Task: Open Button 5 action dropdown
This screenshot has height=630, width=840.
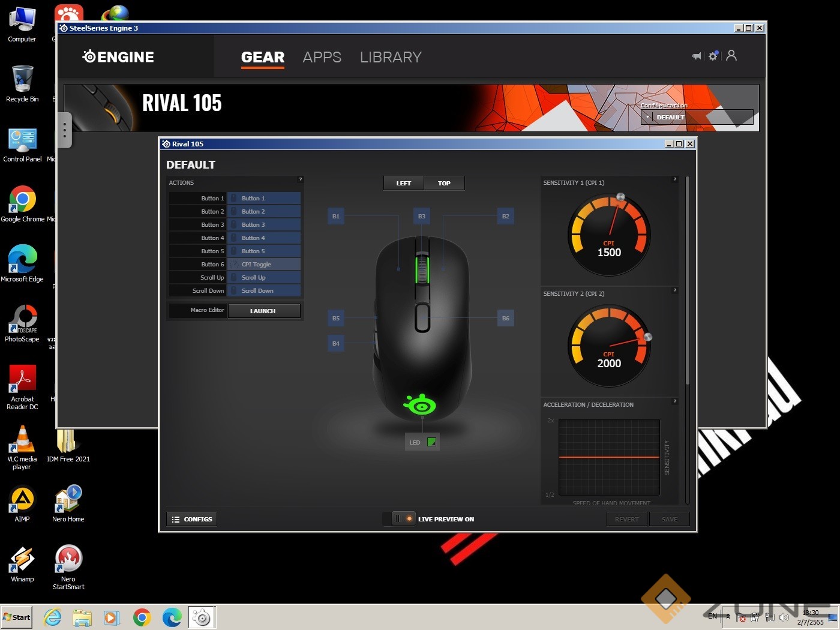Action: click(265, 251)
